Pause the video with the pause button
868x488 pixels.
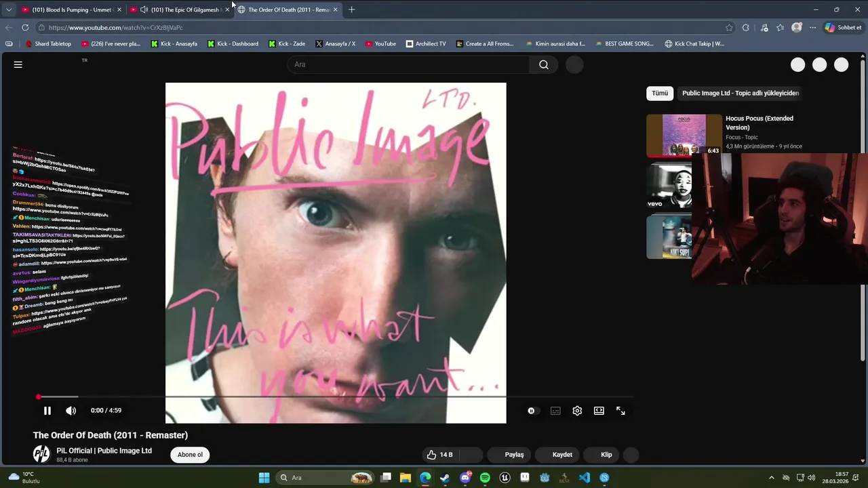point(47,411)
